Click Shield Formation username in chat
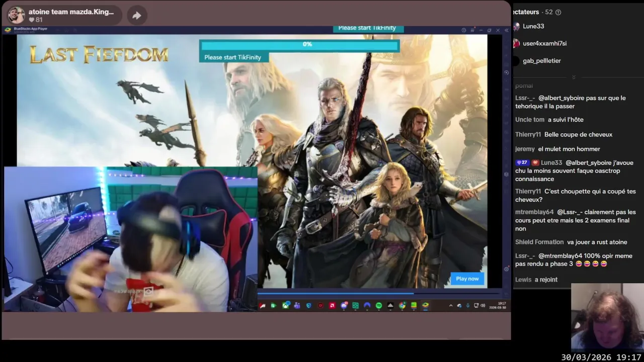Viewport: 644px width, 362px height. point(539,242)
